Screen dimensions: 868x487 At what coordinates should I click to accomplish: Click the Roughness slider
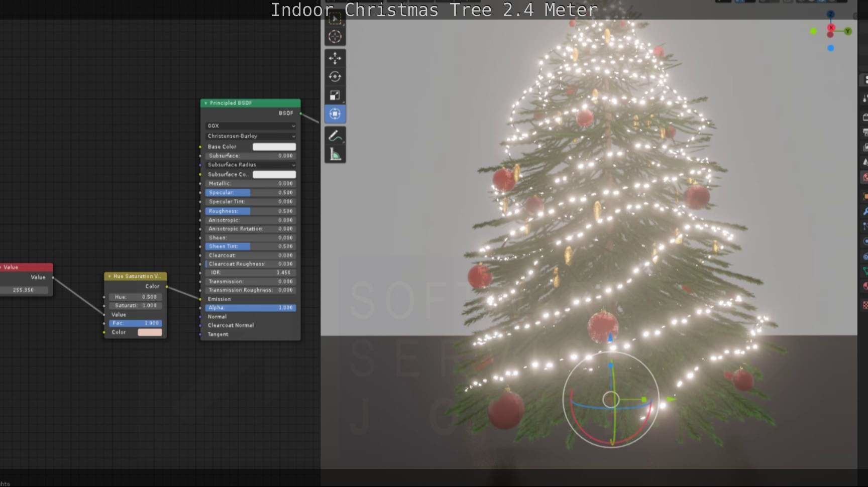pyautogui.click(x=251, y=211)
